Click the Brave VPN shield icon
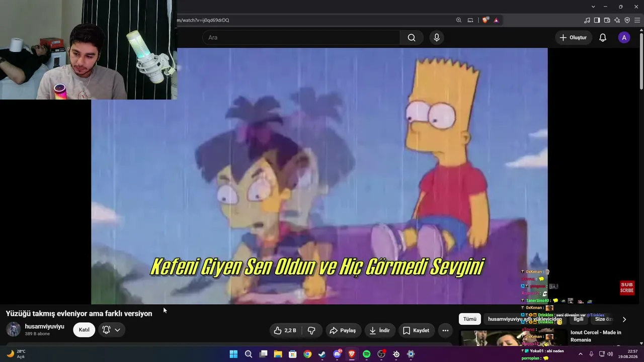 (x=627, y=20)
